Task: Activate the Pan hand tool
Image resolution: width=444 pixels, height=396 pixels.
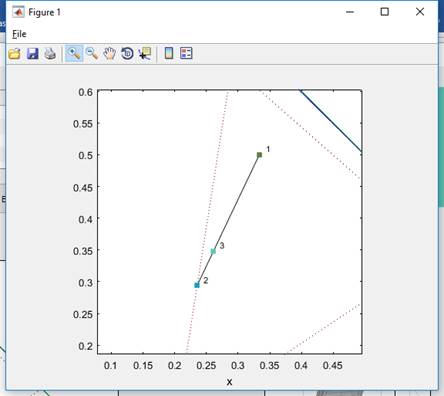Action: (x=109, y=54)
